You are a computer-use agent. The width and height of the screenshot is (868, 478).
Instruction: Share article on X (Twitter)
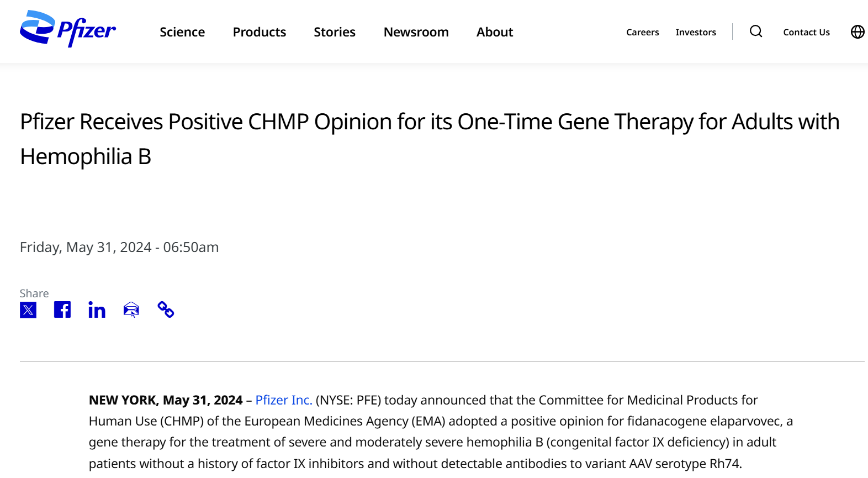pyautogui.click(x=28, y=310)
